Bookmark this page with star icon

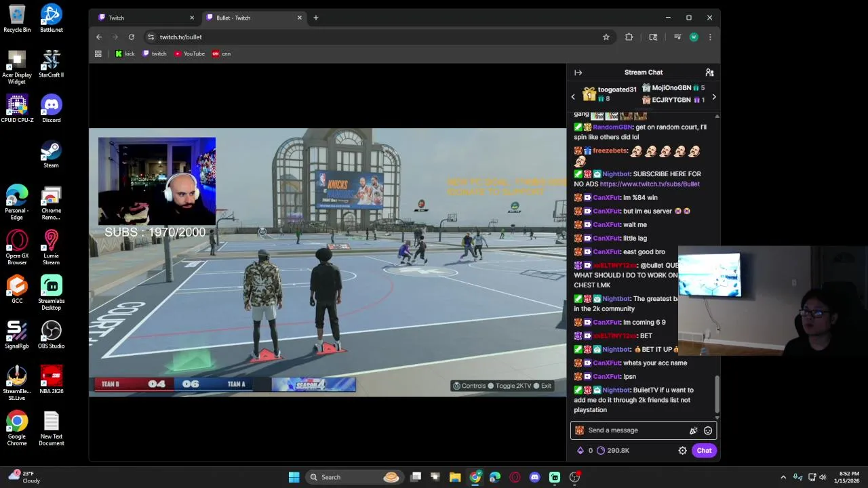[x=606, y=37]
